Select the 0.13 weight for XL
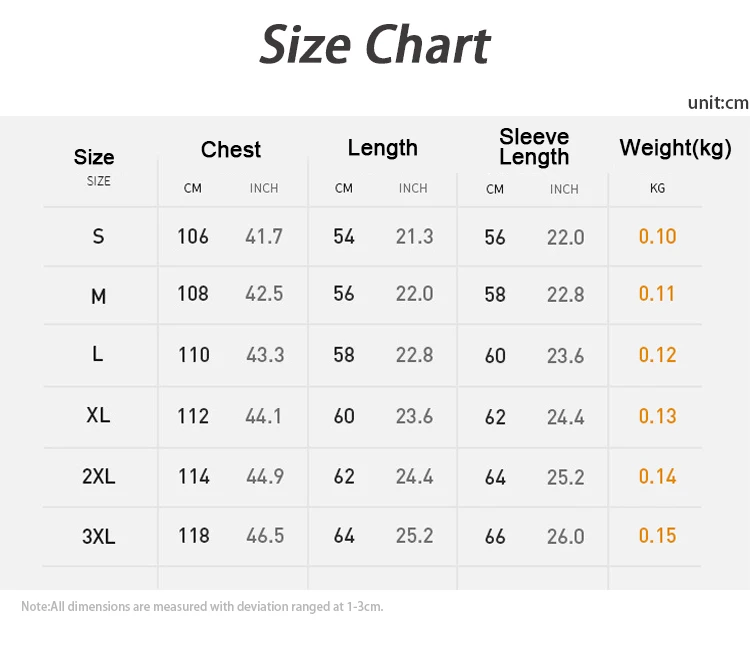The width and height of the screenshot is (750, 653). click(657, 416)
